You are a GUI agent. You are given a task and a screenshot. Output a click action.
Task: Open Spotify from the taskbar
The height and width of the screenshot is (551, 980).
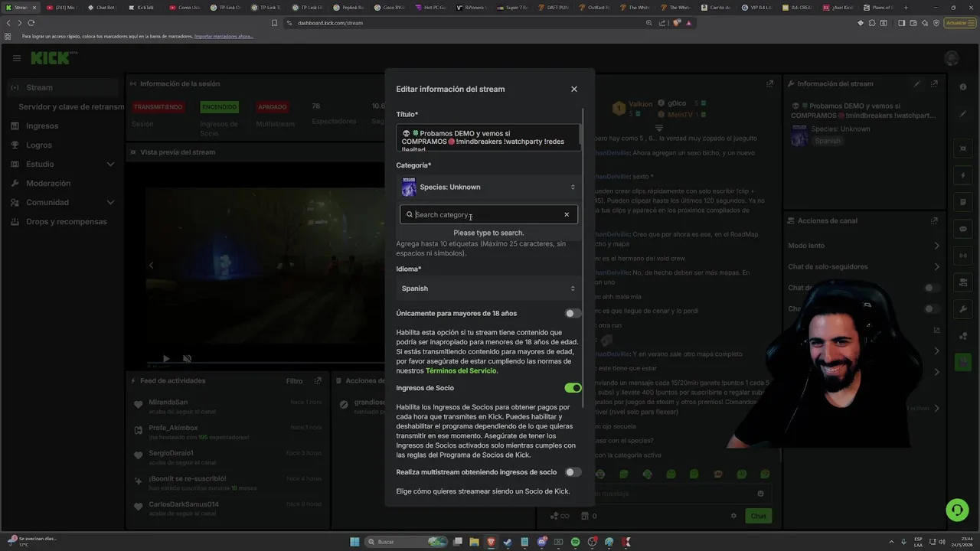tap(575, 542)
